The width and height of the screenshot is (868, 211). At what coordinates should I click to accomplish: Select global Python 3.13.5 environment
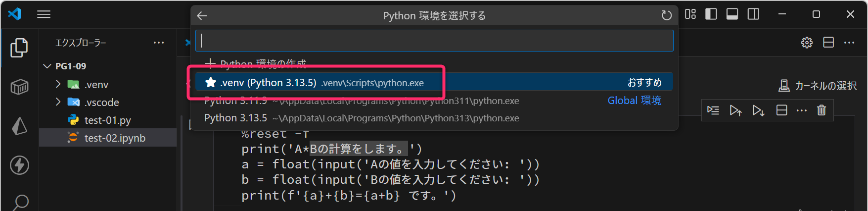[x=361, y=118]
